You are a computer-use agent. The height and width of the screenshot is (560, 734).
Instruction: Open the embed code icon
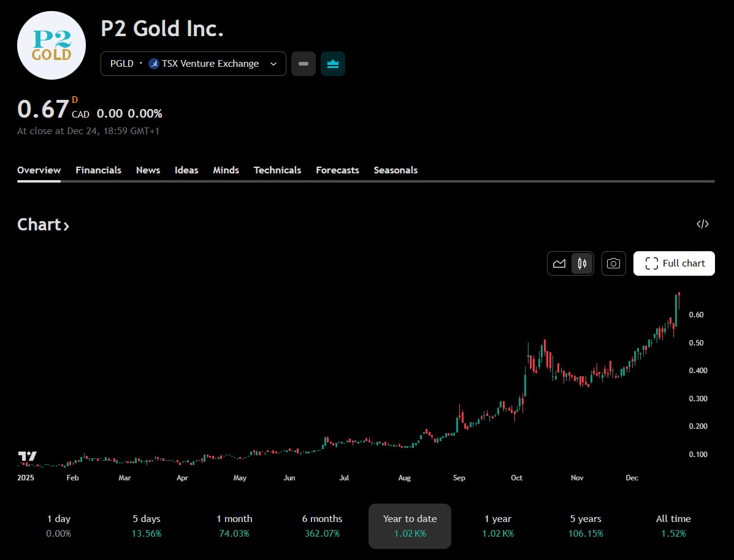[x=702, y=224]
